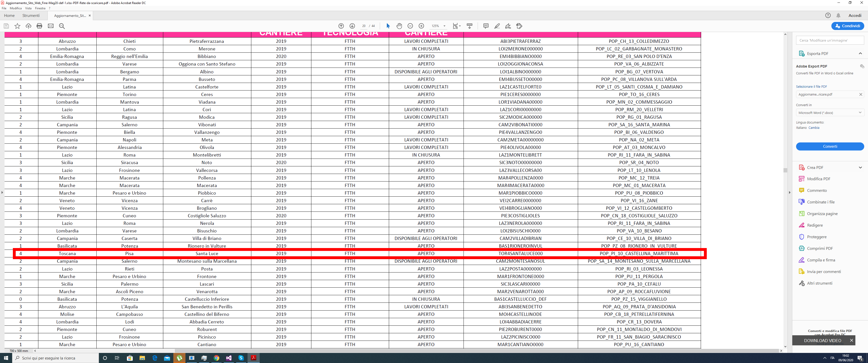This screenshot has height=363, width=868.
Task: Switch to the Strumenti tab
Action: pos(31,15)
